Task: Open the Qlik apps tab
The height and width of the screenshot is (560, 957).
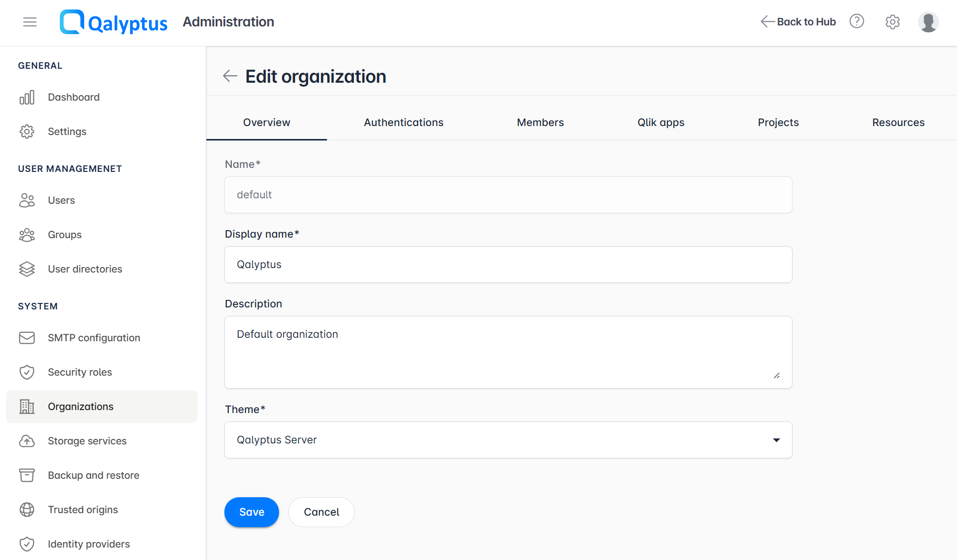Action: coord(661,122)
